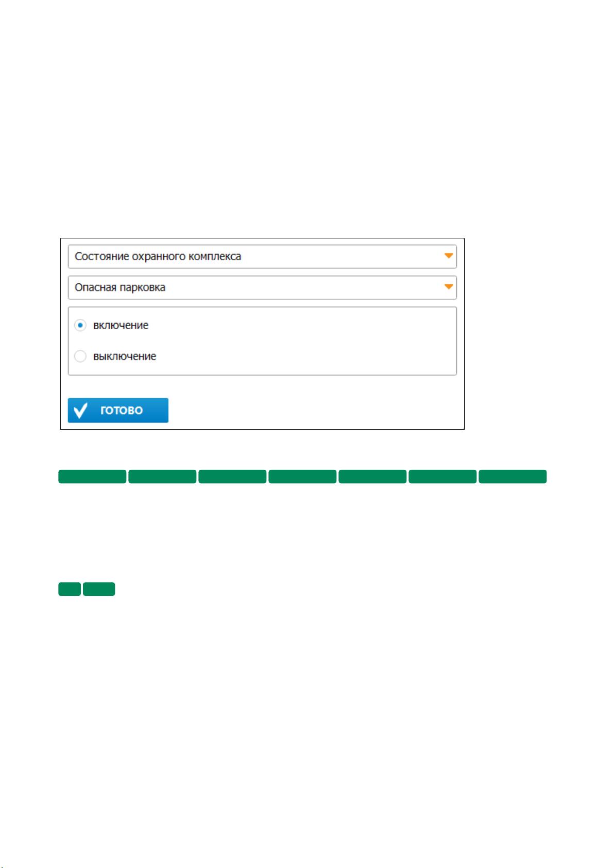Screen dimensions: 614x868
Task: Click second green bar in long row
Action: click(162, 476)
